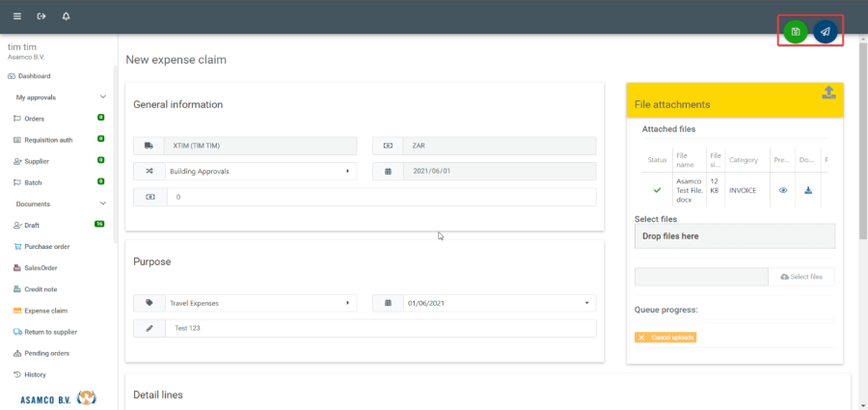Click the Select files button

click(800, 277)
